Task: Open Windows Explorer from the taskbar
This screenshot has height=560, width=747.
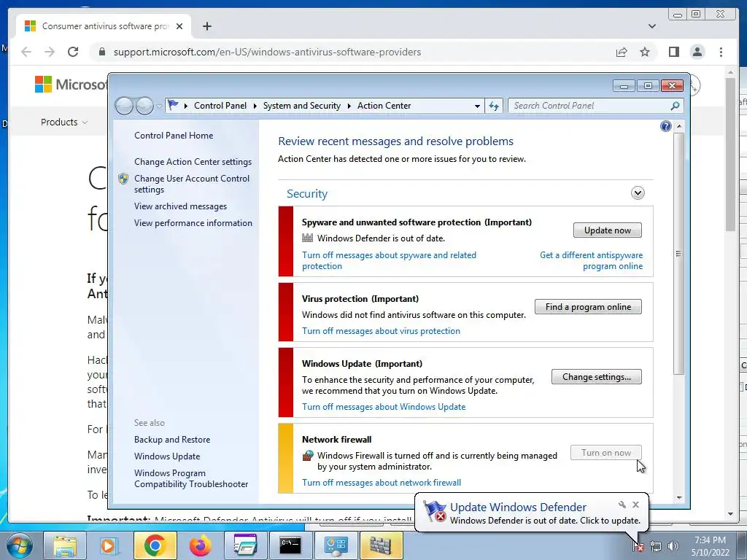Action: click(65, 545)
